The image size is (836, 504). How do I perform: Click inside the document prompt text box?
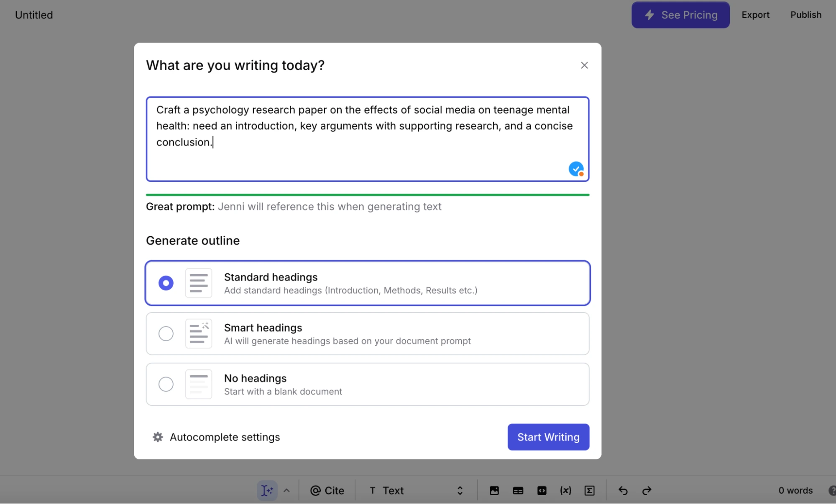pos(360,159)
